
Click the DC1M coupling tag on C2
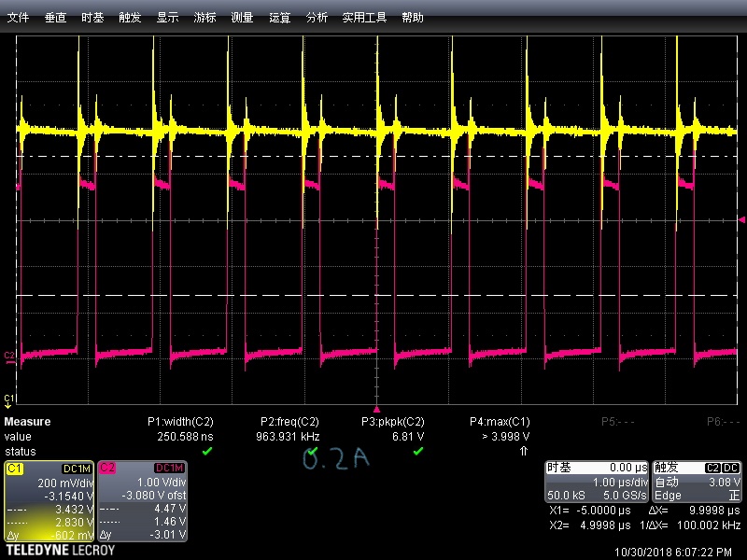170,469
